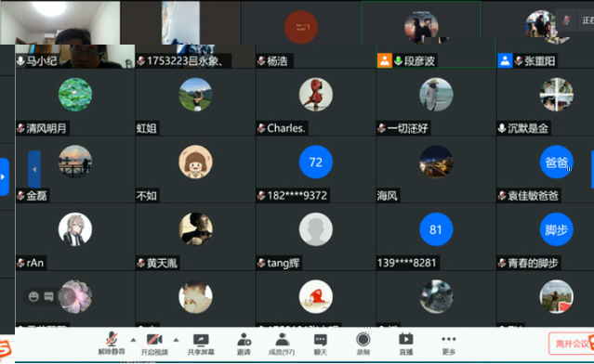The image size is (594, 364).
Task: Click the Sogou input method icon
Action: pos(5,348)
